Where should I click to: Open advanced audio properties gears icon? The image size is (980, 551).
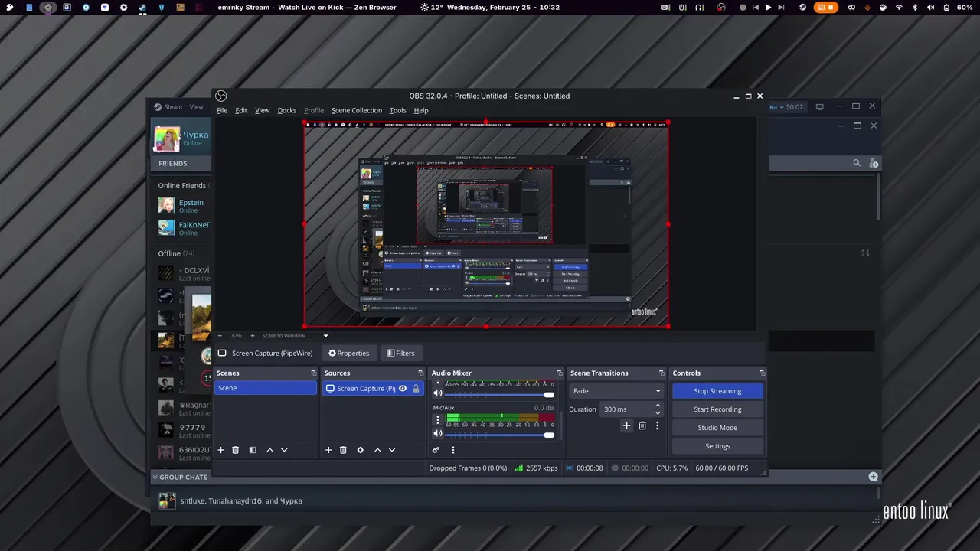click(436, 450)
